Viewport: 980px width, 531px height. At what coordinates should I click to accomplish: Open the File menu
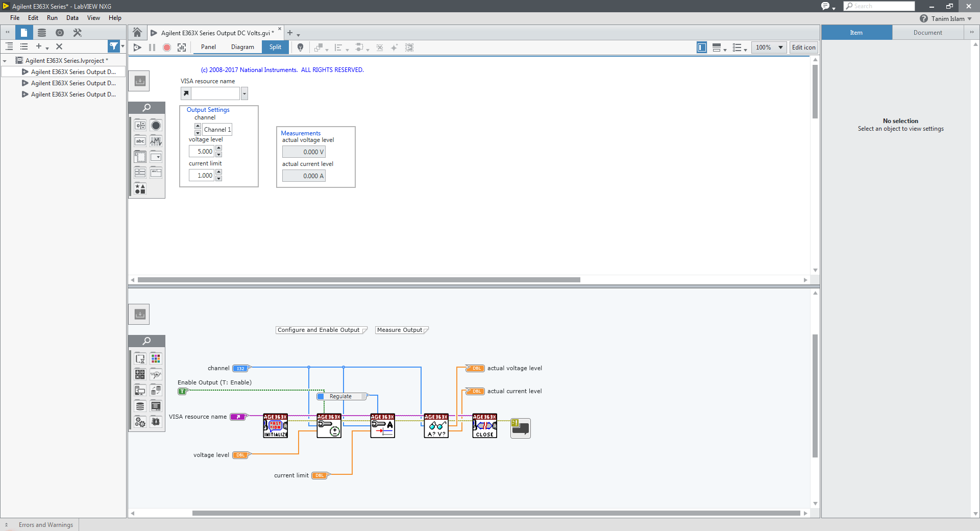point(15,18)
